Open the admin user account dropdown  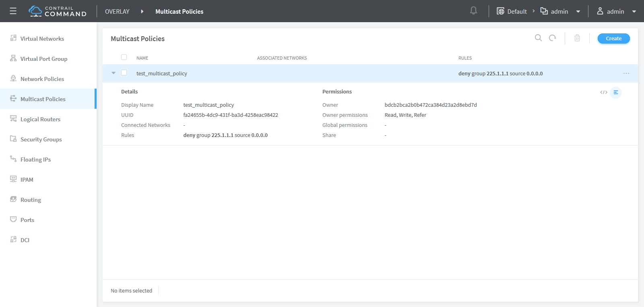coord(616,11)
